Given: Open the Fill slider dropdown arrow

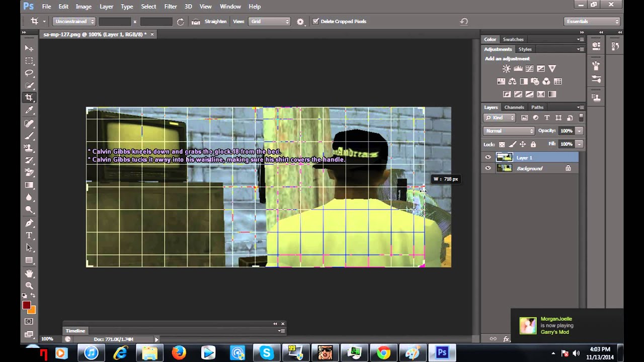Looking at the screenshot, I should 579,144.
